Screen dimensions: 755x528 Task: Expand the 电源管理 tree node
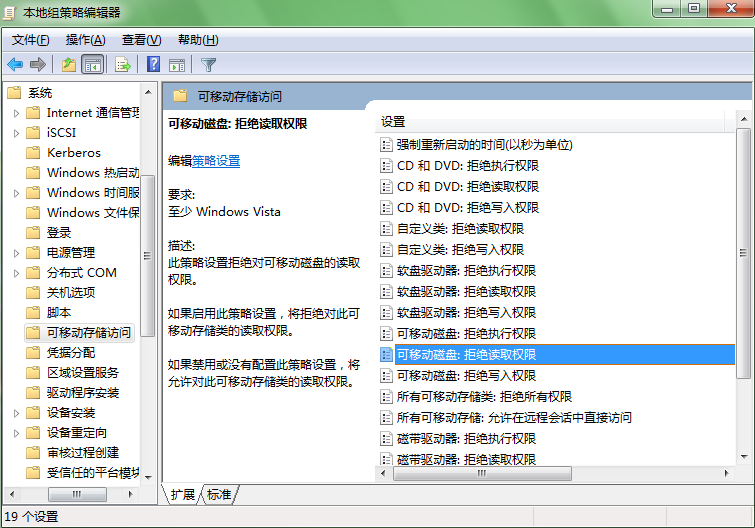coord(16,253)
